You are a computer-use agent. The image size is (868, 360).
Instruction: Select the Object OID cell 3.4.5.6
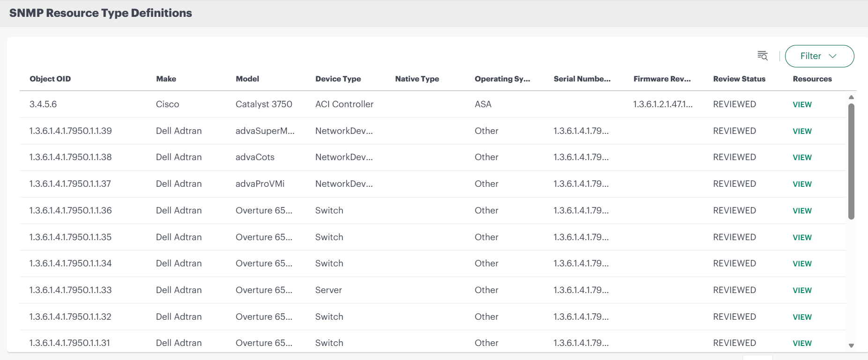[43, 104]
